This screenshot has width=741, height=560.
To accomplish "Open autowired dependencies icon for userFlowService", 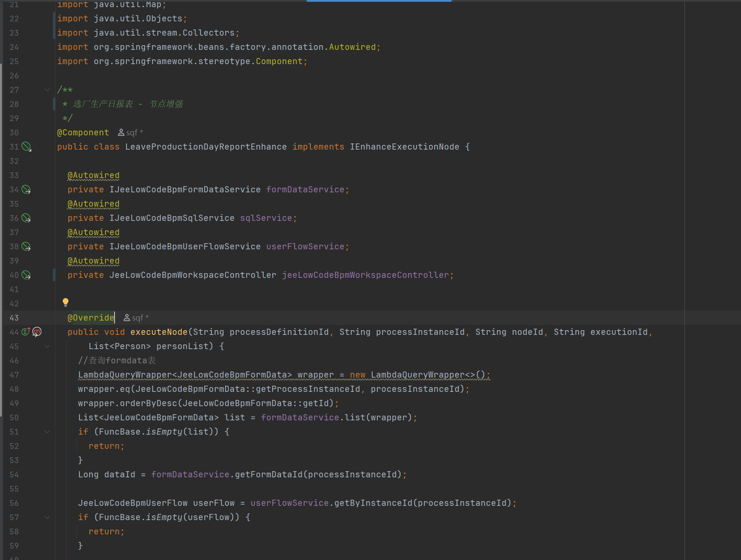I will 26,247.
